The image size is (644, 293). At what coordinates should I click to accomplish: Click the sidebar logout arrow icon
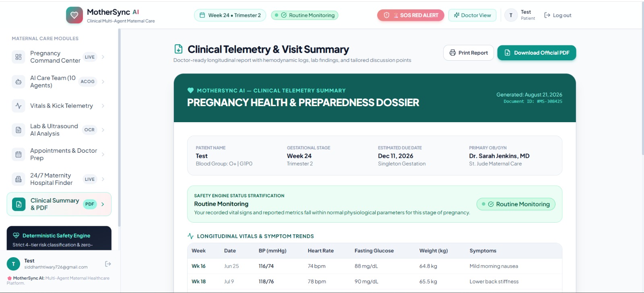(x=108, y=264)
